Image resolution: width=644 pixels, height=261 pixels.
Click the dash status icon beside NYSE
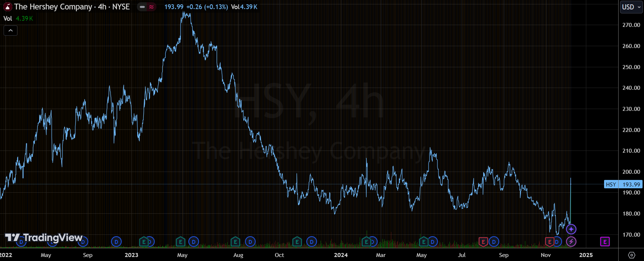(x=142, y=7)
